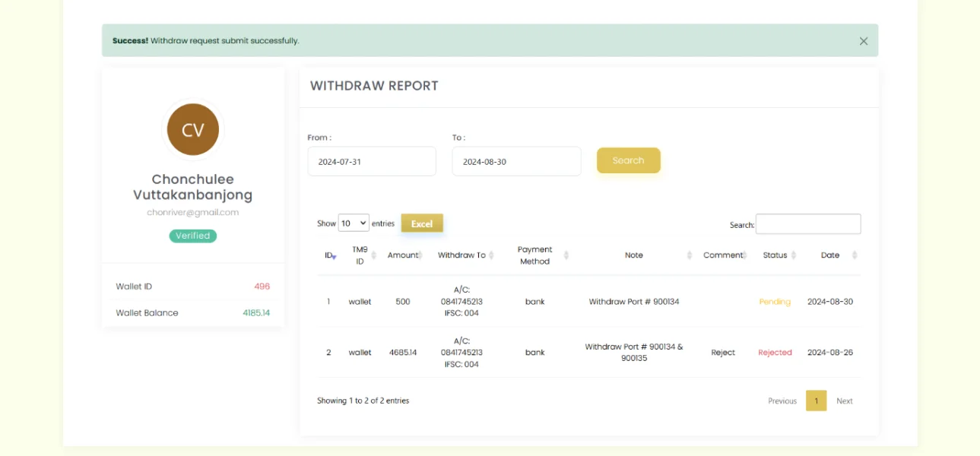The image size is (980, 456).
Task: Click the yellow Search button
Action: coord(628,160)
